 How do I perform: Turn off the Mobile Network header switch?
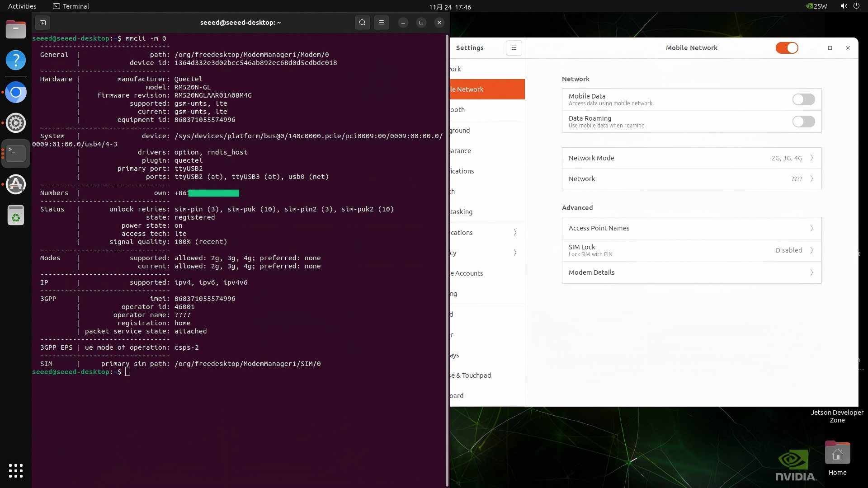click(787, 48)
